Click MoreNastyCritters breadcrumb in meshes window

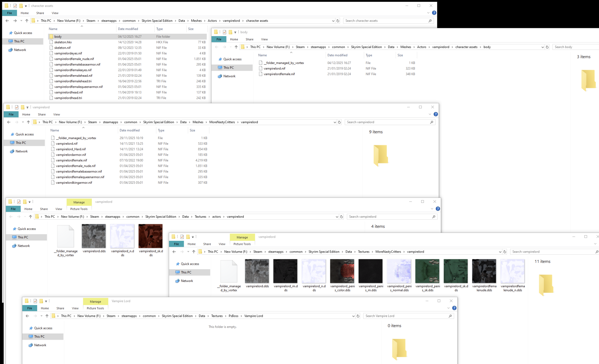coord(222,122)
